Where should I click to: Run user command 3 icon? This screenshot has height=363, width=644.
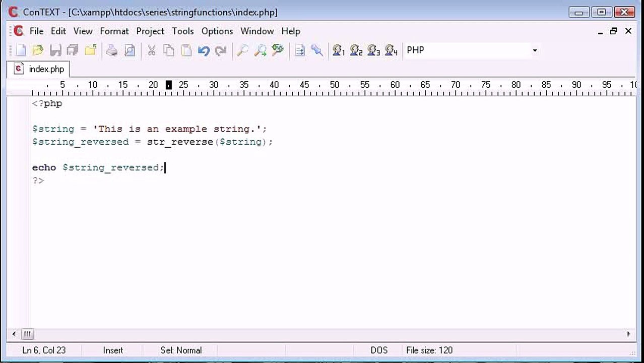[373, 50]
